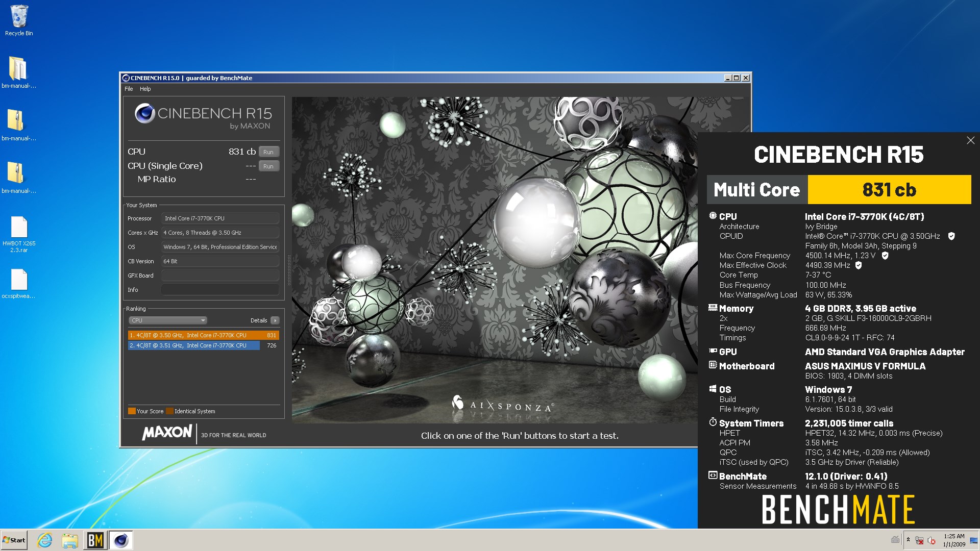Image resolution: width=980 pixels, height=551 pixels.
Task: Expand ranking Details arrow button
Action: pos(275,320)
